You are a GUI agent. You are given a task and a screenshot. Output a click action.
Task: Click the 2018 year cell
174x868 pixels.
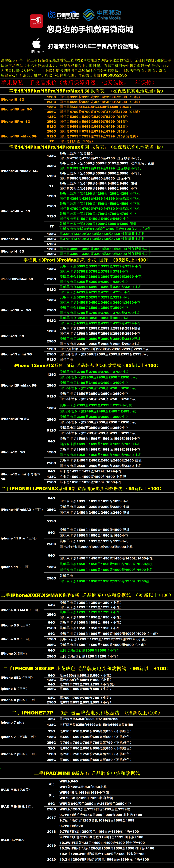pos(52,831)
